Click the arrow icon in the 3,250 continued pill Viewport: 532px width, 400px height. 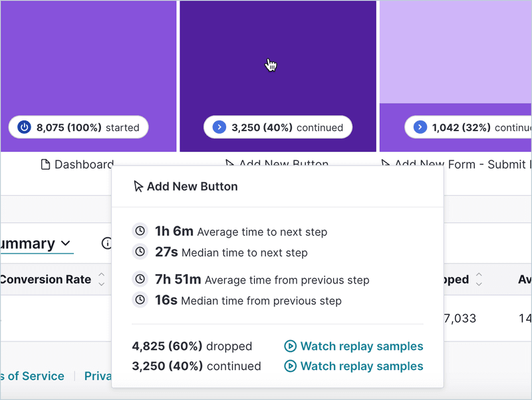[x=219, y=127]
